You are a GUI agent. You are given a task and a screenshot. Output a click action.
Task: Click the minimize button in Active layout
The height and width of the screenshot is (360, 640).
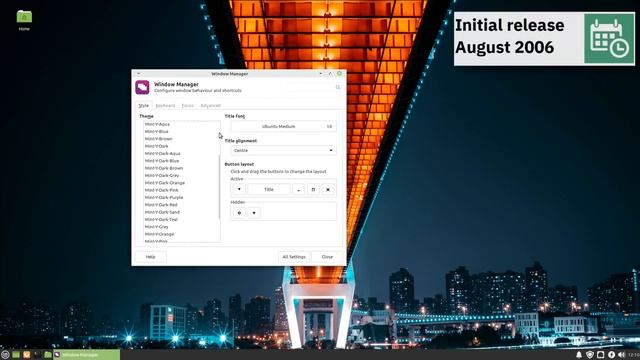[298, 189]
